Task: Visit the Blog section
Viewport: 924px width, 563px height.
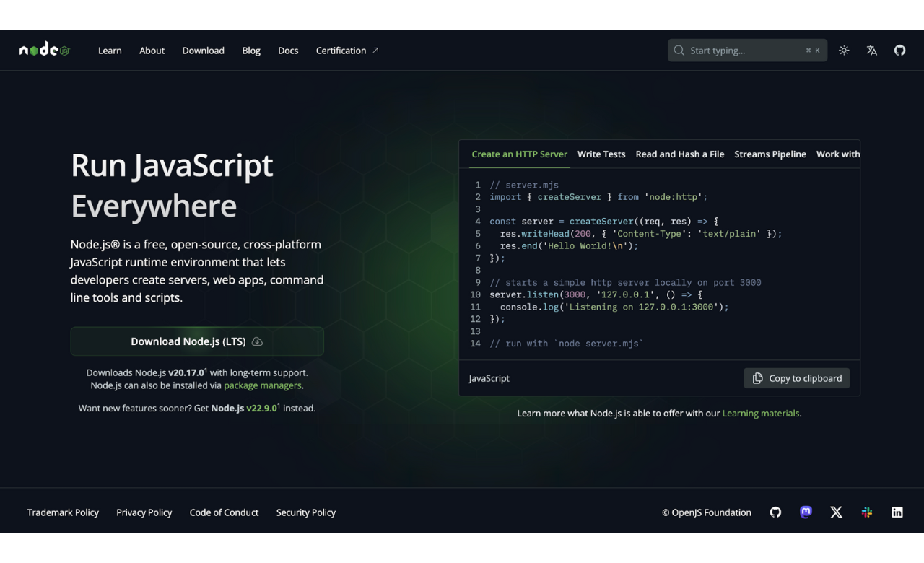Action: click(251, 51)
